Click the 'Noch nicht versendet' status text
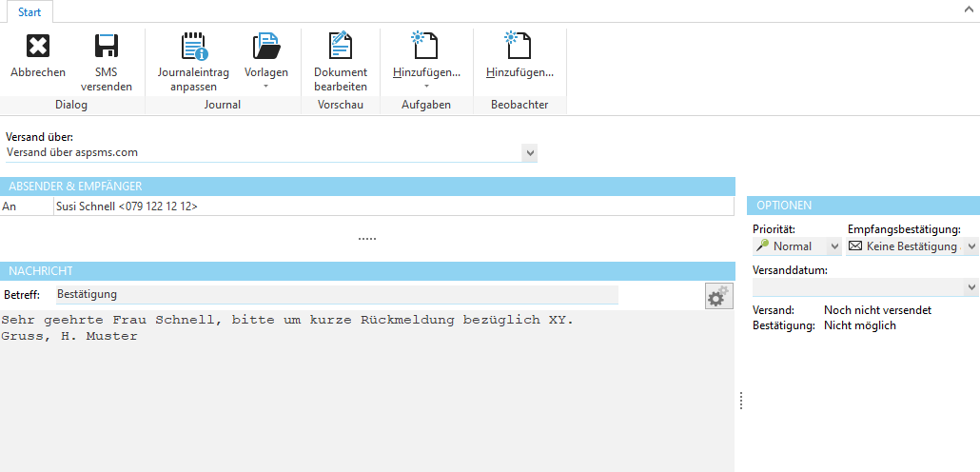This screenshot has width=980, height=472. pyautogui.click(x=877, y=310)
